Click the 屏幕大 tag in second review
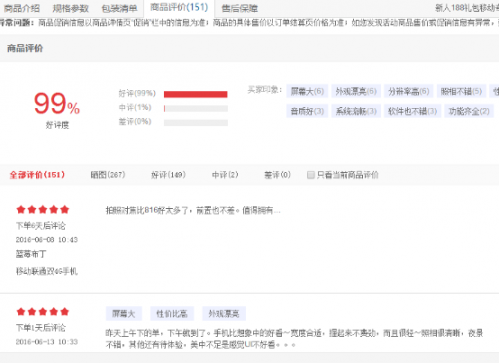Image resolution: width=499 pixels, height=363 pixels. [x=124, y=313]
